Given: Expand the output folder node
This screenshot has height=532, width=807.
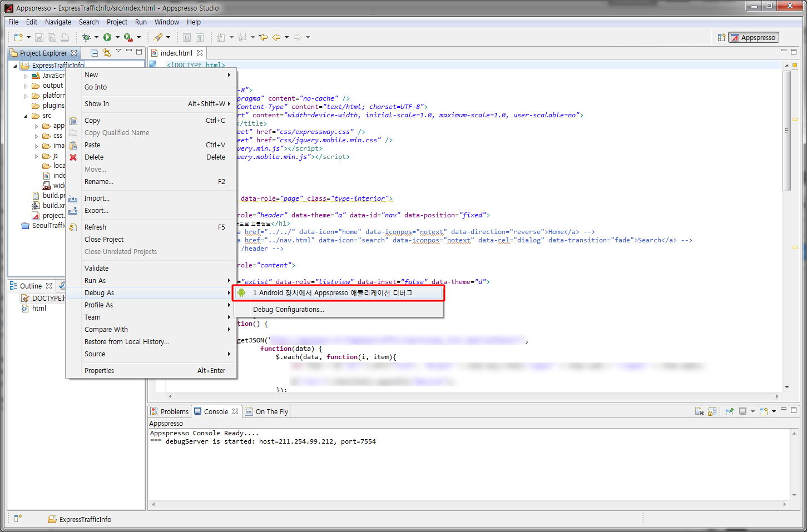Looking at the screenshot, I should [x=26, y=86].
